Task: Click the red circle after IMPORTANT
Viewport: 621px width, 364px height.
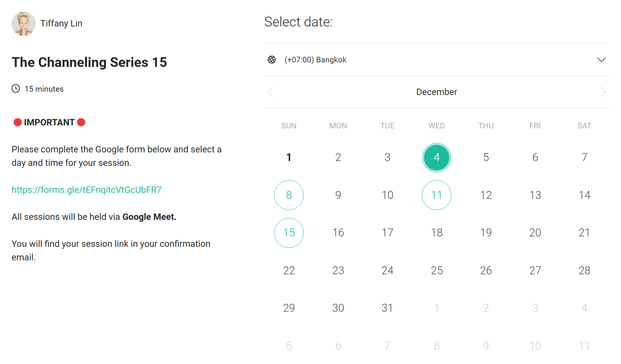Action: point(81,122)
